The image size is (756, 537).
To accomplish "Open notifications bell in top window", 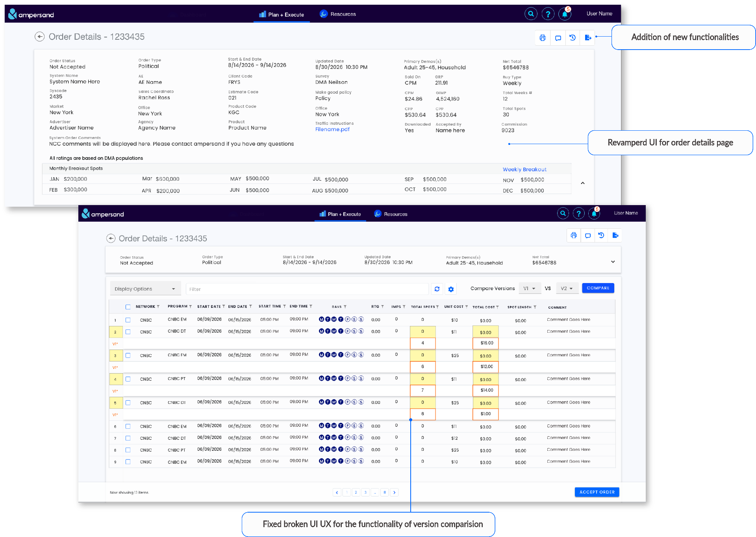I will coord(565,14).
